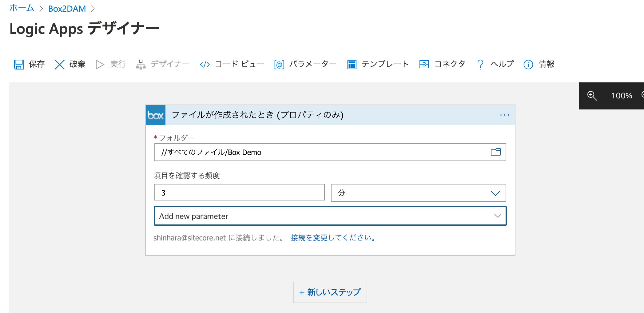
Task: Click the Logic Apps デザイナー heading
Action: (84, 29)
